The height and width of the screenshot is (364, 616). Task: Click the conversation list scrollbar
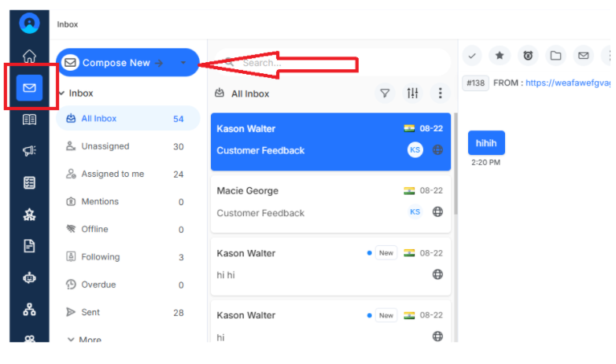(x=456, y=164)
